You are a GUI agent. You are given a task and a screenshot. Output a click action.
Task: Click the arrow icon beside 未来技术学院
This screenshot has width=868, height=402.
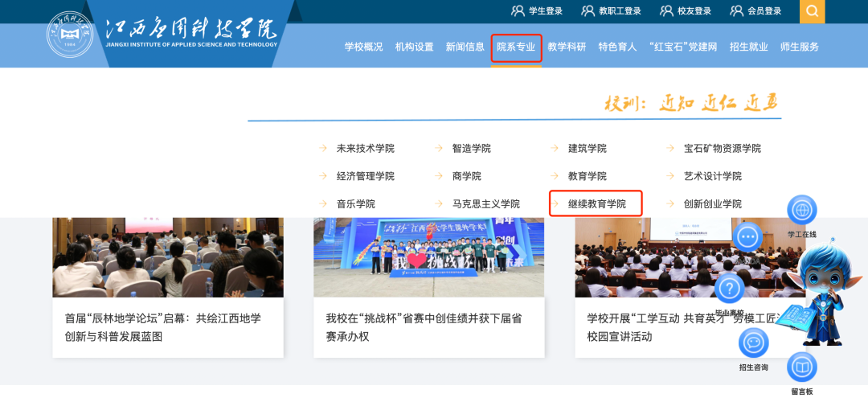323,149
